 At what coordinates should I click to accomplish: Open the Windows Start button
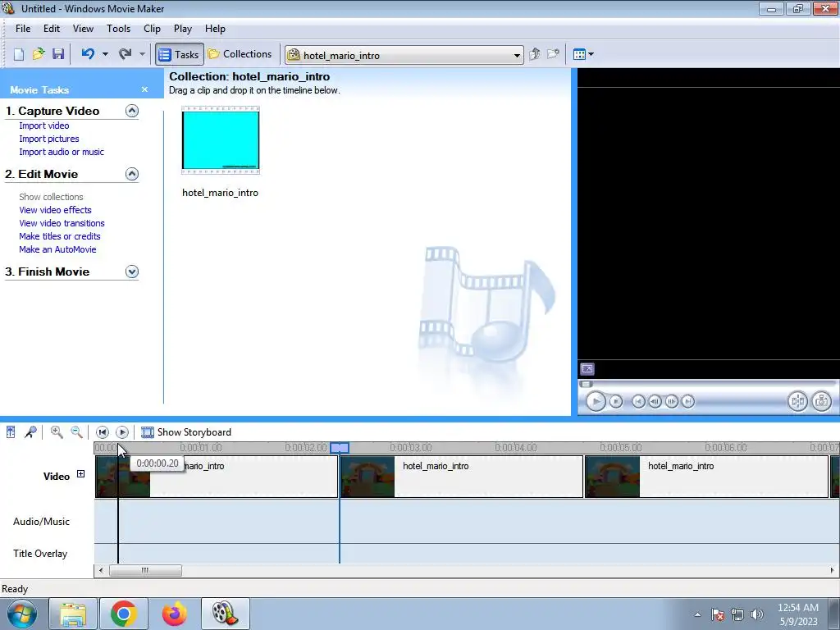click(x=22, y=614)
